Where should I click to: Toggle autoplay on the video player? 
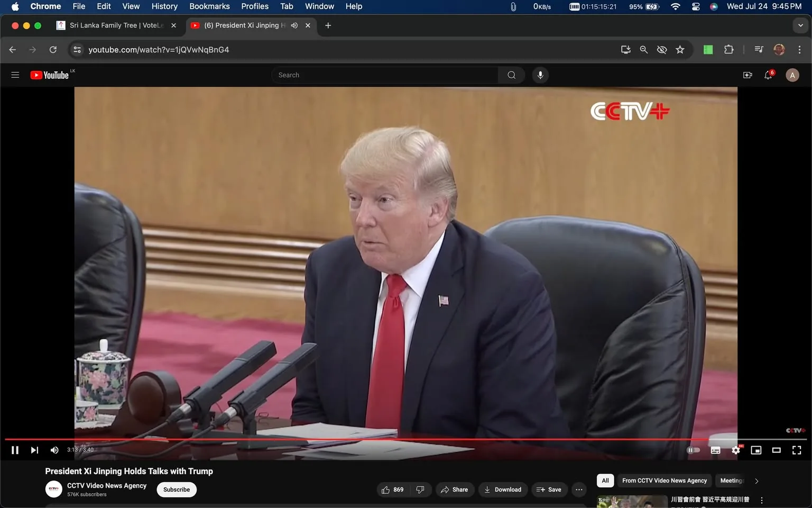click(x=693, y=450)
